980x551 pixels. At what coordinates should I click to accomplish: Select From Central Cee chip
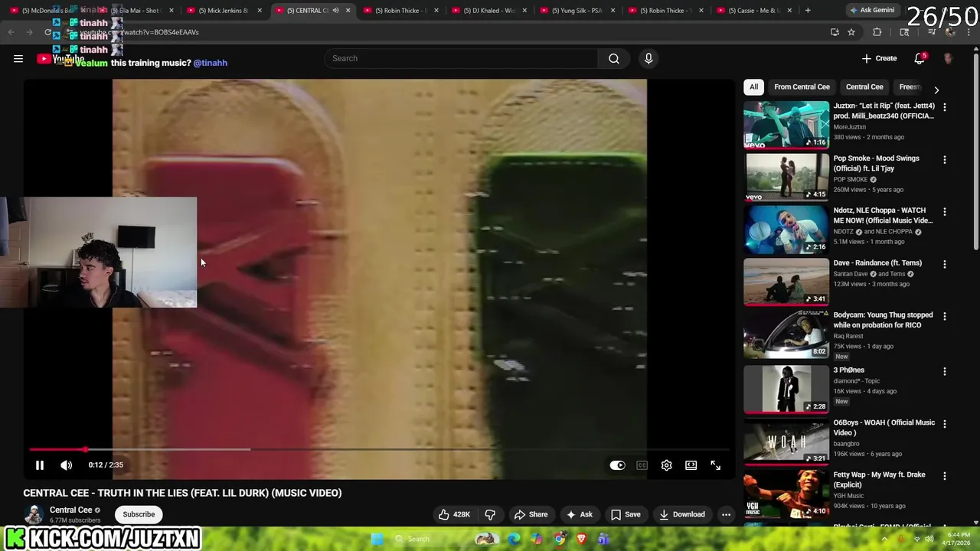point(802,87)
